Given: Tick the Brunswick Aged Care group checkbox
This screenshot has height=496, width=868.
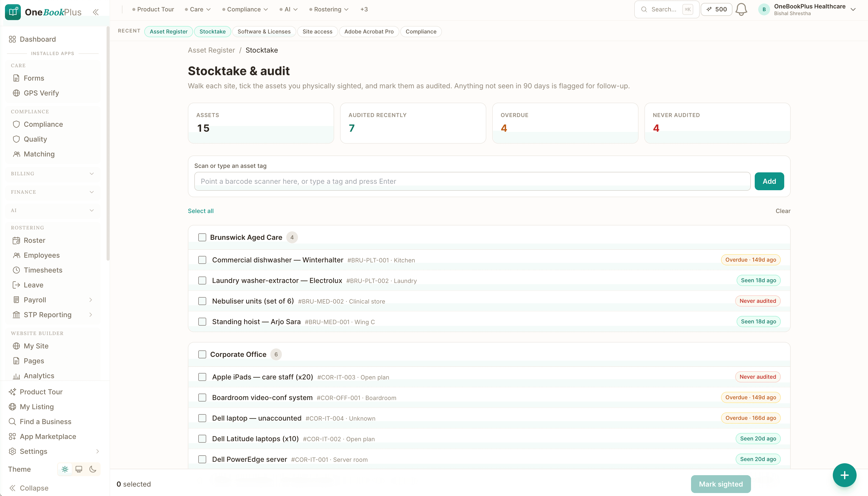Looking at the screenshot, I should click(x=202, y=237).
